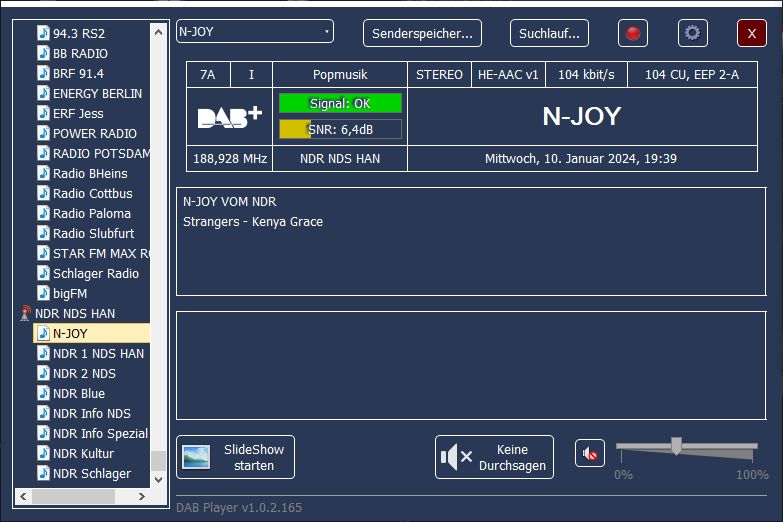Open the N-JOY station dropdown
783x522 pixels.
click(x=254, y=32)
